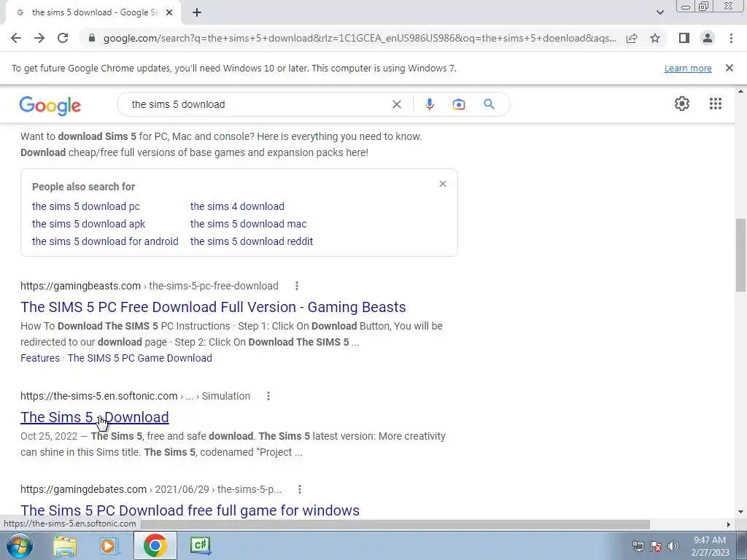Open 'the sims 5 download reddit' suggestion

point(252,241)
